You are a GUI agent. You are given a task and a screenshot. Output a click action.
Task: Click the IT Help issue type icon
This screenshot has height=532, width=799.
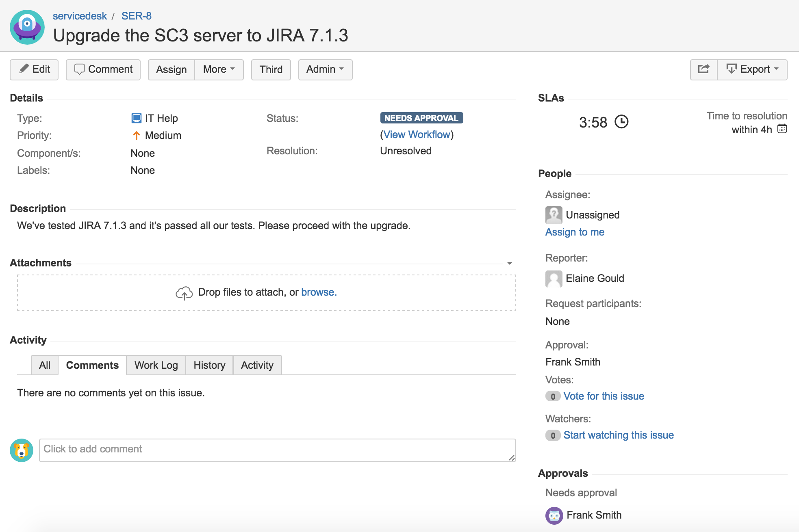pyautogui.click(x=137, y=118)
